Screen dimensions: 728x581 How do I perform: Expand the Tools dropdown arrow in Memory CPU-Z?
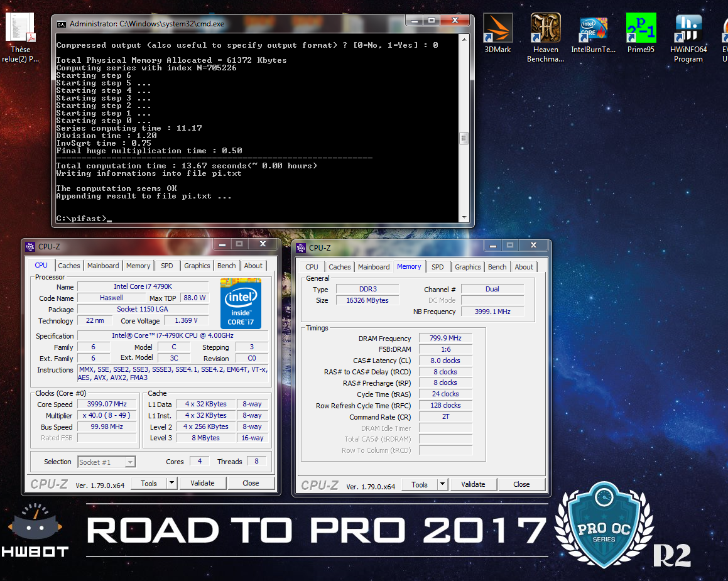(442, 484)
